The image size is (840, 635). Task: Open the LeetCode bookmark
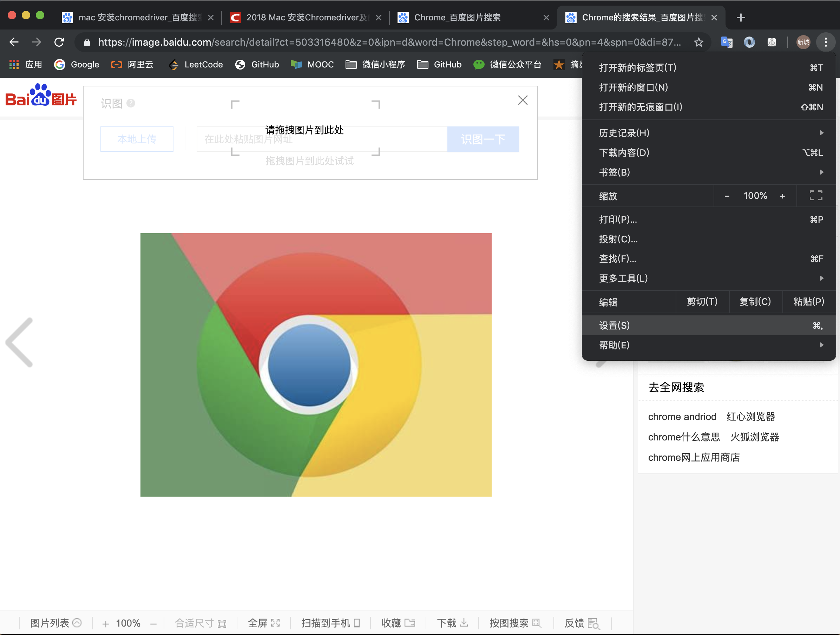[x=196, y=65]
